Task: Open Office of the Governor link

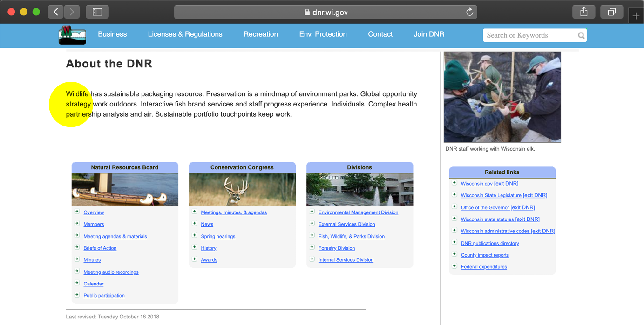Action: [498, 207]
